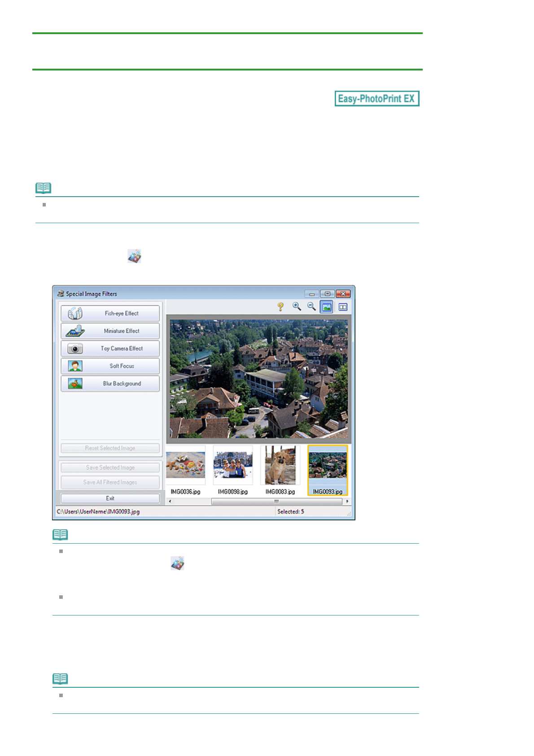
Task: Open Help with the question mark icon
Action: 280,307
